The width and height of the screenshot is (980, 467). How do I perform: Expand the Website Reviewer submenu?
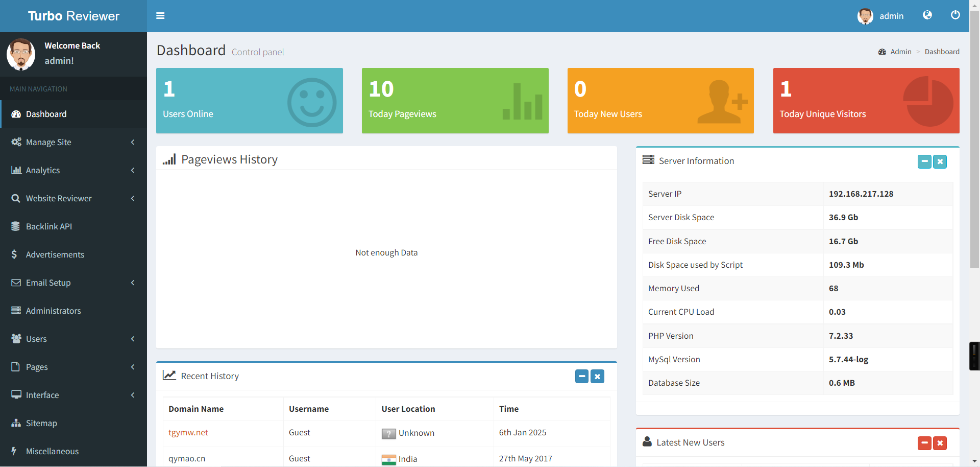[x=59, y=198]
